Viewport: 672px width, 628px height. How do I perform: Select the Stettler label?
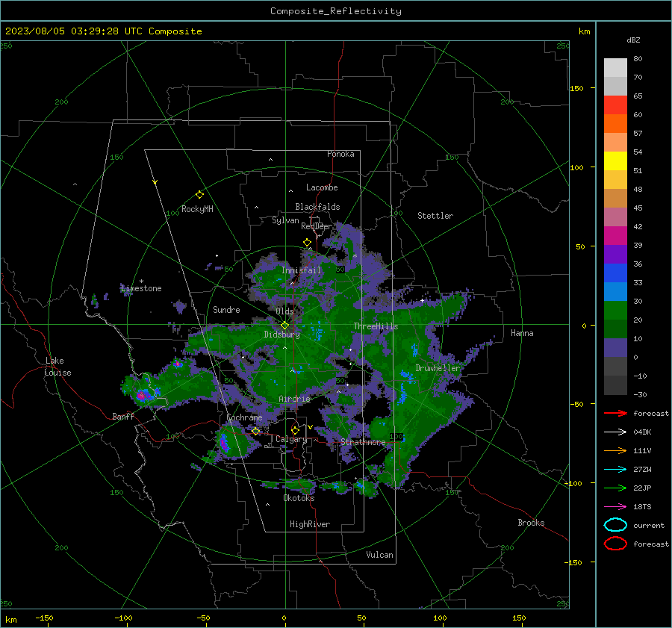pyautogui.click(x=435, y=216)
